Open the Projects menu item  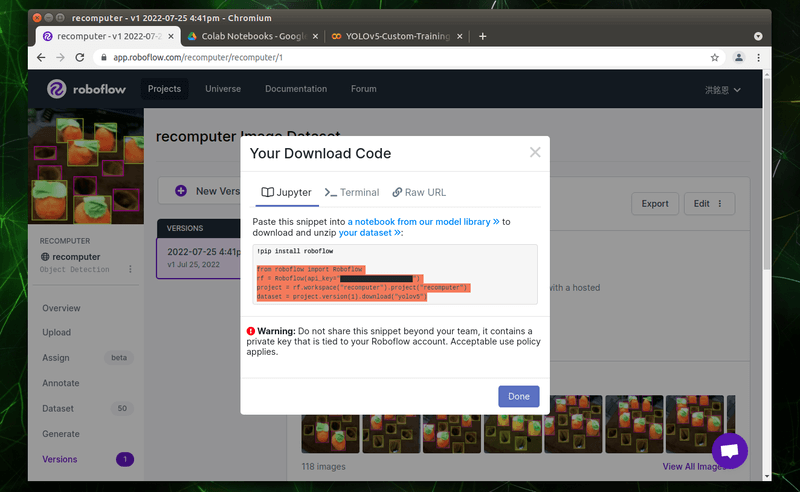164,89
